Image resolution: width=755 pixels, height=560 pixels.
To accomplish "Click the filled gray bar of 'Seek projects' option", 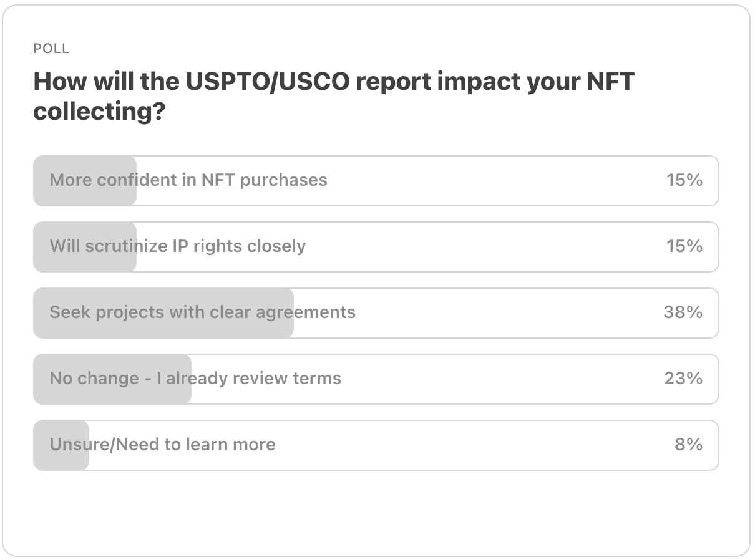I will coord(163,313).
